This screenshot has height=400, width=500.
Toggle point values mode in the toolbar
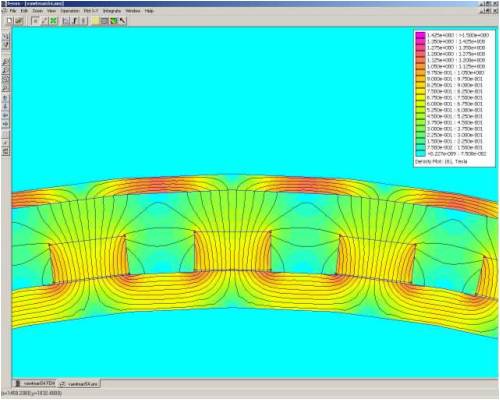pyautogui.click(x=35, y=21)
